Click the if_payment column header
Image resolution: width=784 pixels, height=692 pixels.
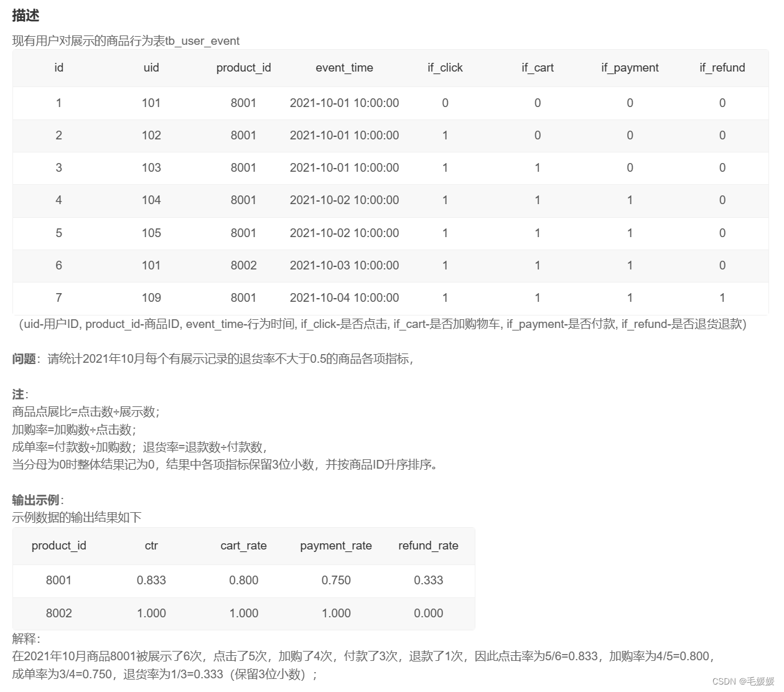pos(629,68)
